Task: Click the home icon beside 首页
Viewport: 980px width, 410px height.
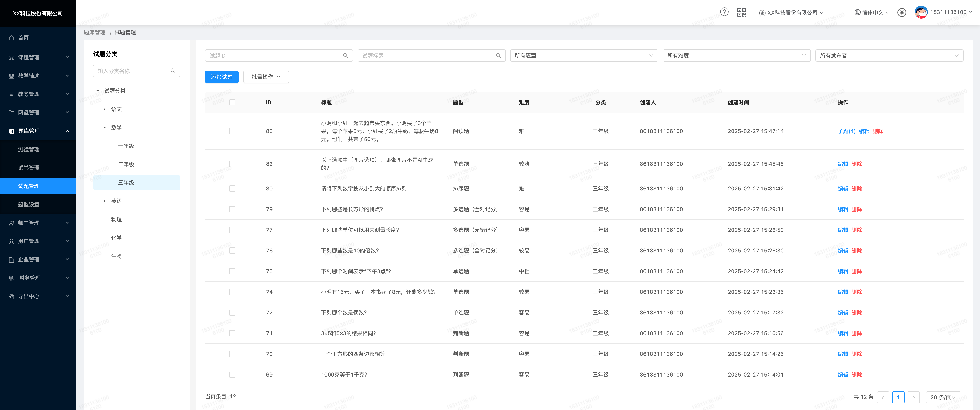Action: click(11, 38)
